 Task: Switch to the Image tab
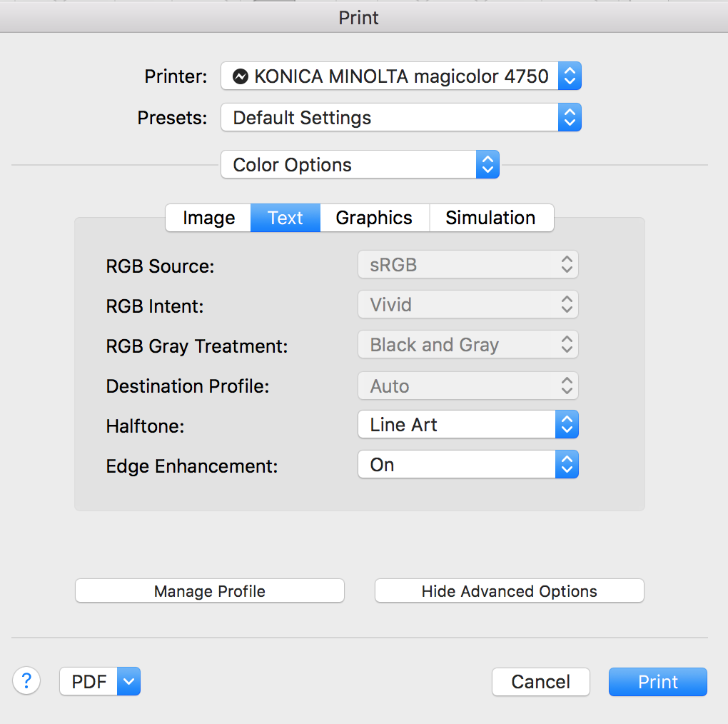[x=208, y=218]
